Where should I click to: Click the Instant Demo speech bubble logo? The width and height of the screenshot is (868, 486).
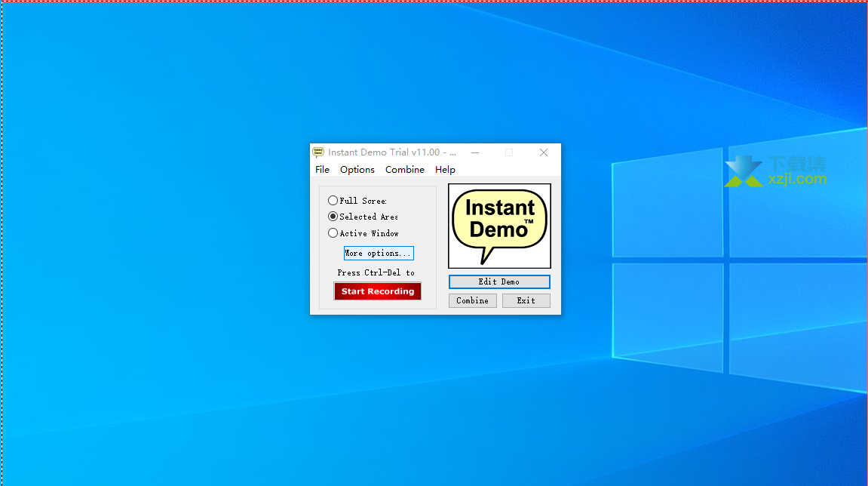point(499,226)
